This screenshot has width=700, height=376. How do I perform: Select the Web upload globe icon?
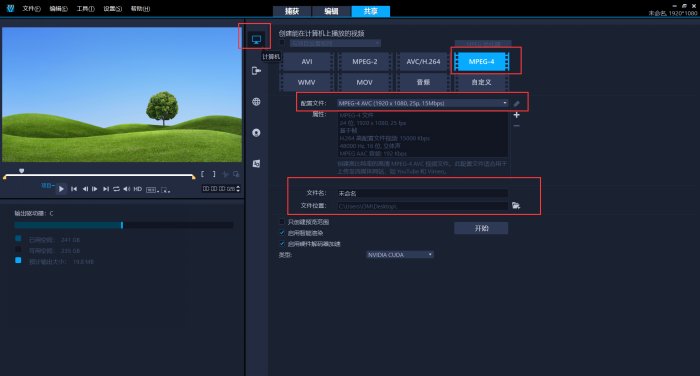[x=256, y=102]
